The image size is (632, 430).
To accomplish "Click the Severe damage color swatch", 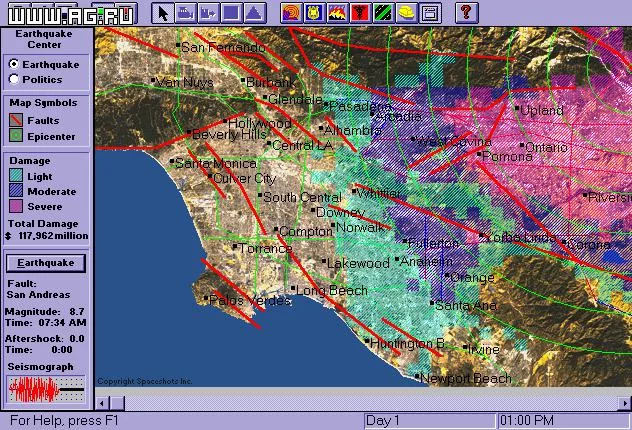I will 16,206.
